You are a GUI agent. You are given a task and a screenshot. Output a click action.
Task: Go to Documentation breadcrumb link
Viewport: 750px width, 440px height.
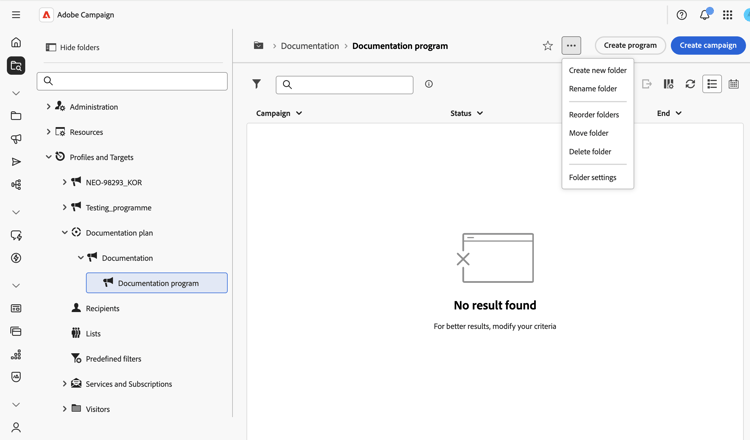pos(309,46)
